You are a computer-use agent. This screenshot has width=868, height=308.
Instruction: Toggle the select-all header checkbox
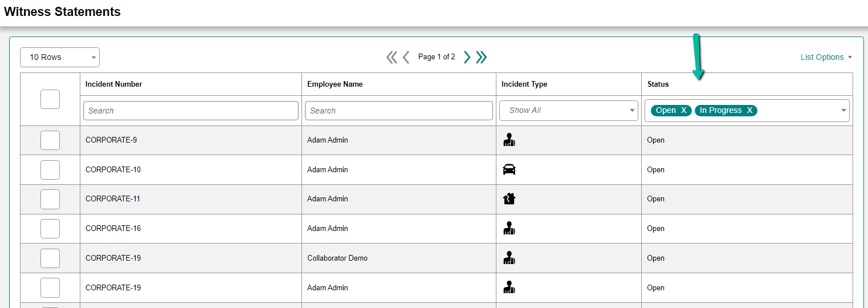click(50, 99)
